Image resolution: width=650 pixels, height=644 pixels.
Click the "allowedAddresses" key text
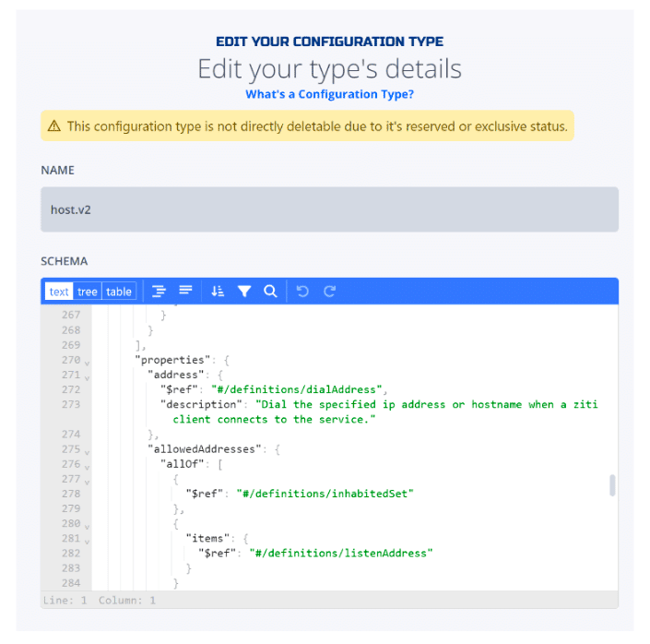(205, 449)
